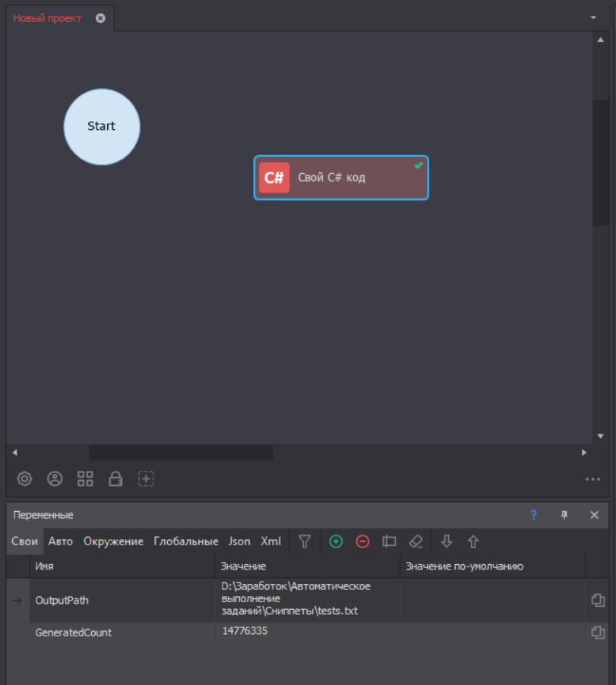Copy the GeneratedCount value icon
Image resolution: width=616 pixels, height=685 pixels.
tap(598, 632)
